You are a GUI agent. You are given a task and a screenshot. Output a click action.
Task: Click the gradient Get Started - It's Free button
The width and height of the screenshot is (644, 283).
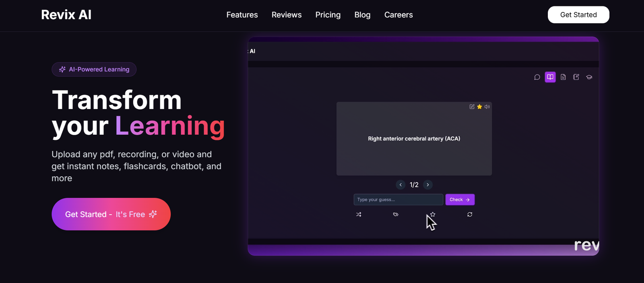(x=111, y=214)
